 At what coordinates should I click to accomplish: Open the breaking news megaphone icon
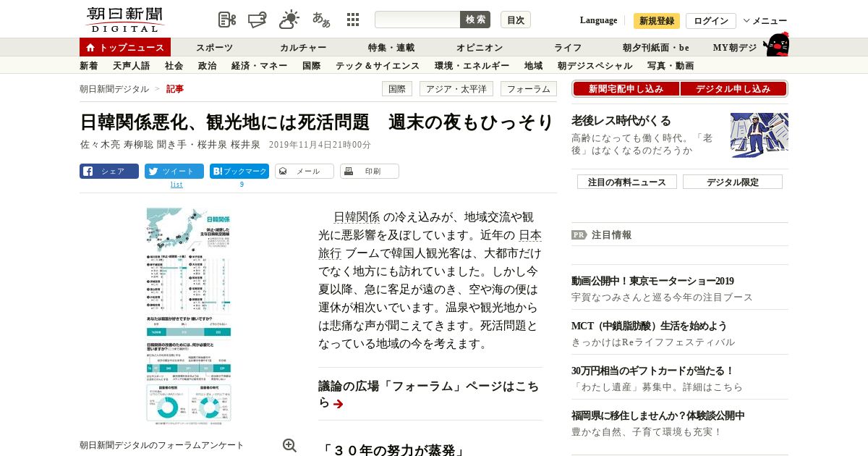[x=258, y=20]
